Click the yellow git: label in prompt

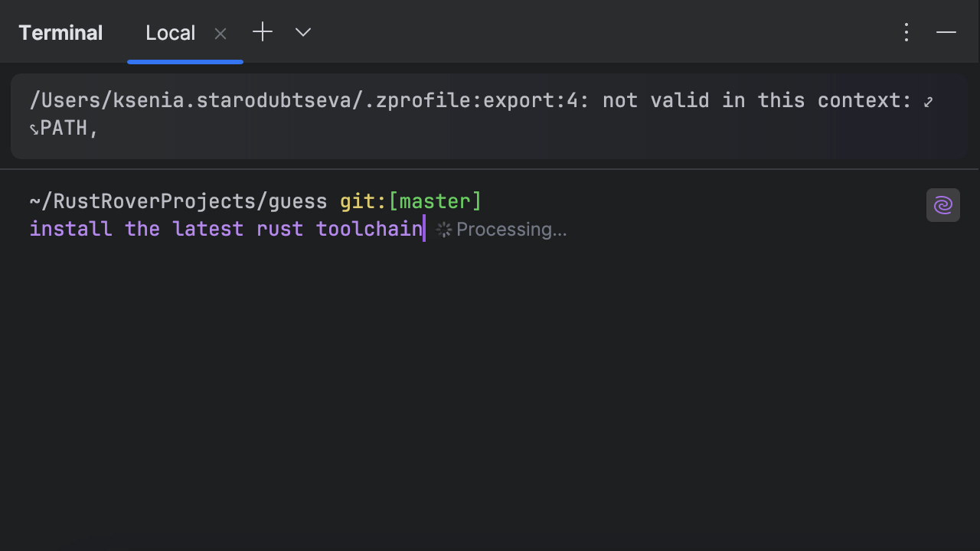coord(363,201)
